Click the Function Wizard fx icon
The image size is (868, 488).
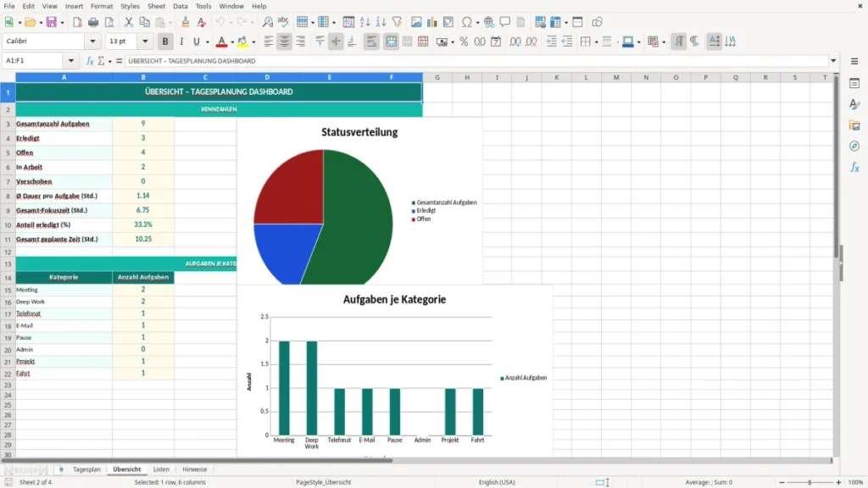click(x=90, y=61)
